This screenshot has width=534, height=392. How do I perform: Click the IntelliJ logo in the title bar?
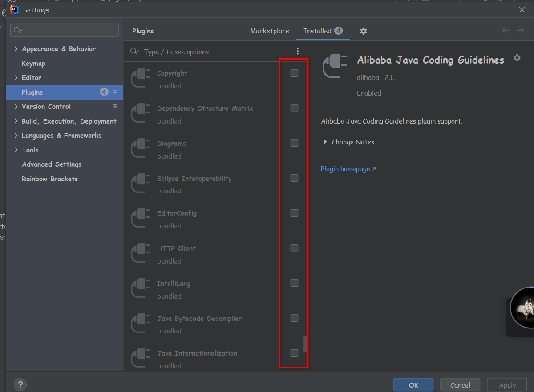[14, 9]
